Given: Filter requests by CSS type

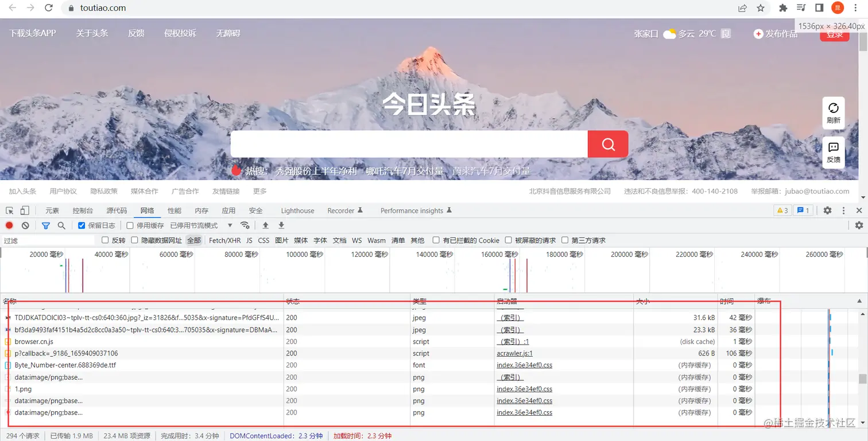Looking at the screenshot, I should [x=263, y=240].
